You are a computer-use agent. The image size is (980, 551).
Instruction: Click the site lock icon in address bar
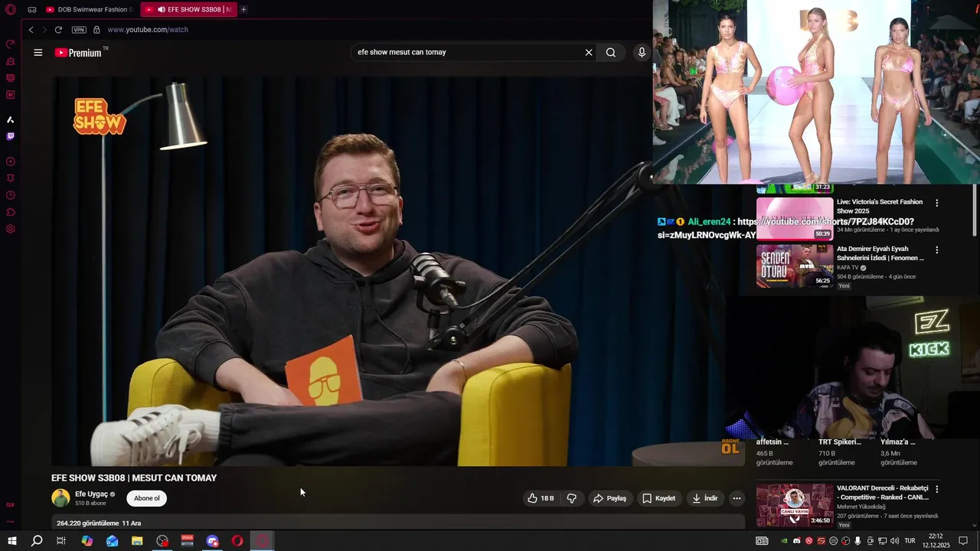click(96, 30)
